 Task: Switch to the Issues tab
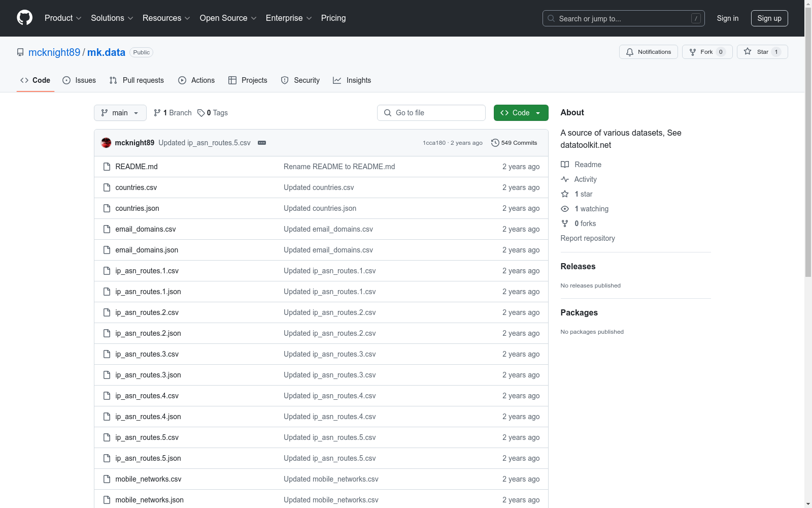[79, 80]
